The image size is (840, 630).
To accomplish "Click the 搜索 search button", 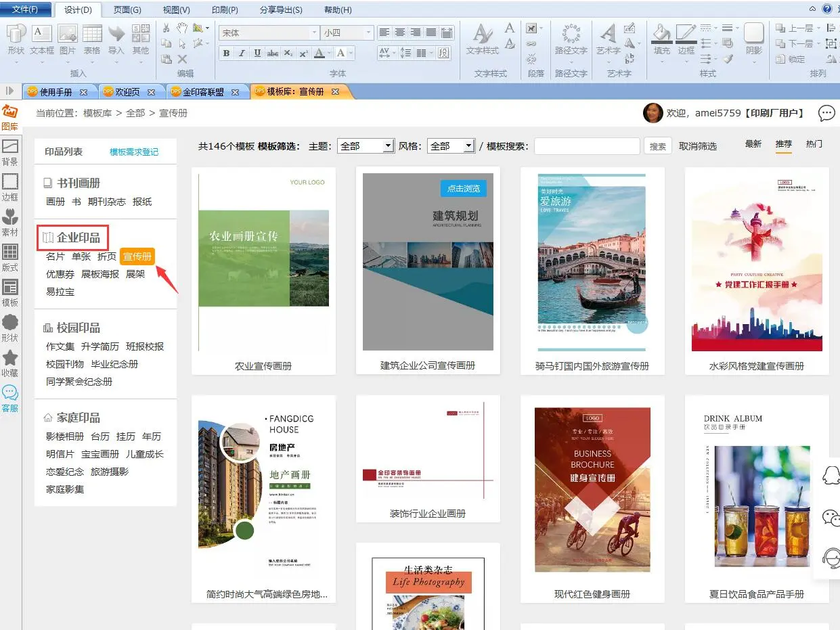I will tap(657, 146).
